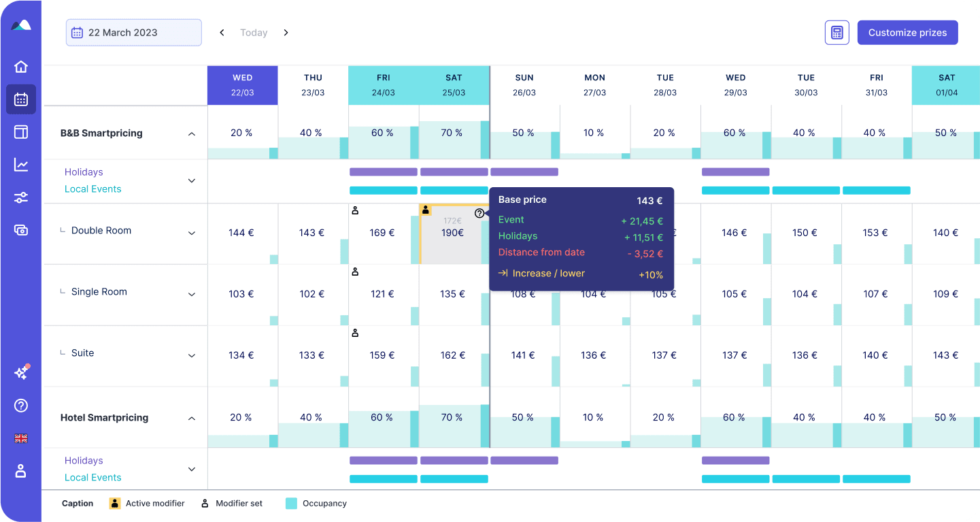
Task: Toggle the active modifier on Saturday 25/03
Action: click(425, 210)
